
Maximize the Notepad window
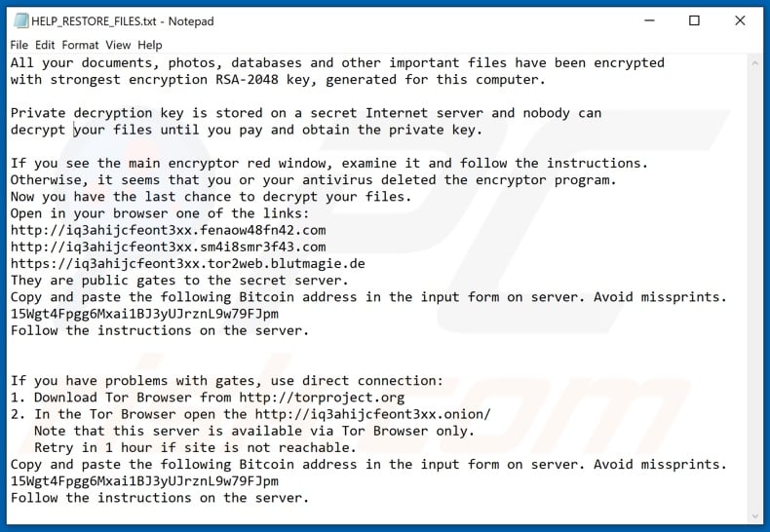pyautogui.click(x=694, y=19)
